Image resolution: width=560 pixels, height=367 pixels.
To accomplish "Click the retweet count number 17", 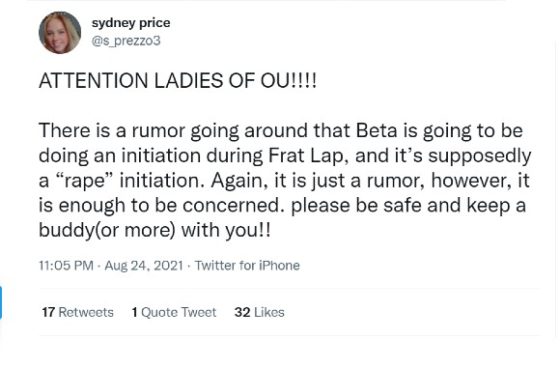I will (48, 312).
